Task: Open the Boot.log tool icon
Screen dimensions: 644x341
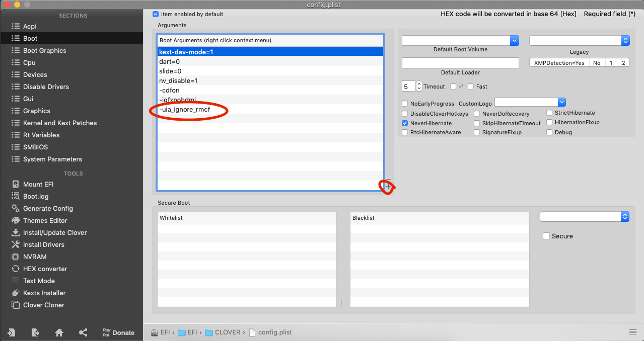Action: pos(16,196)
